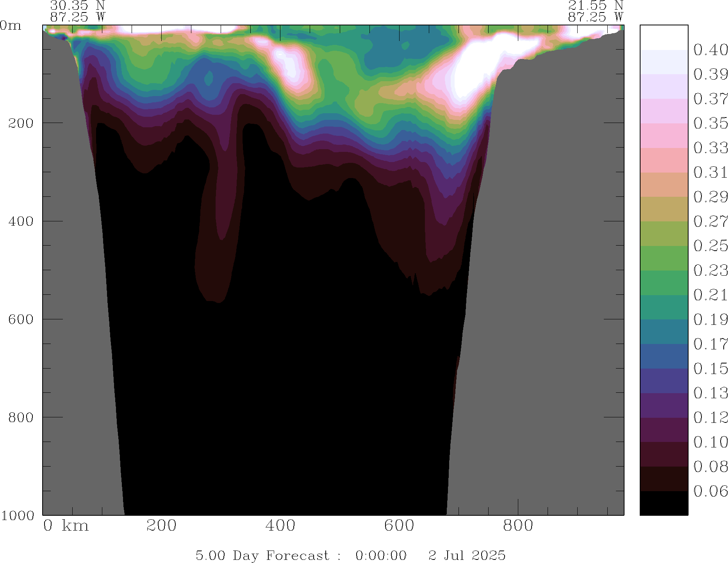Pick the blue colorbar band between 0.15 and 0.17
The image size is (728, 563).
click(x=664, y=356)
